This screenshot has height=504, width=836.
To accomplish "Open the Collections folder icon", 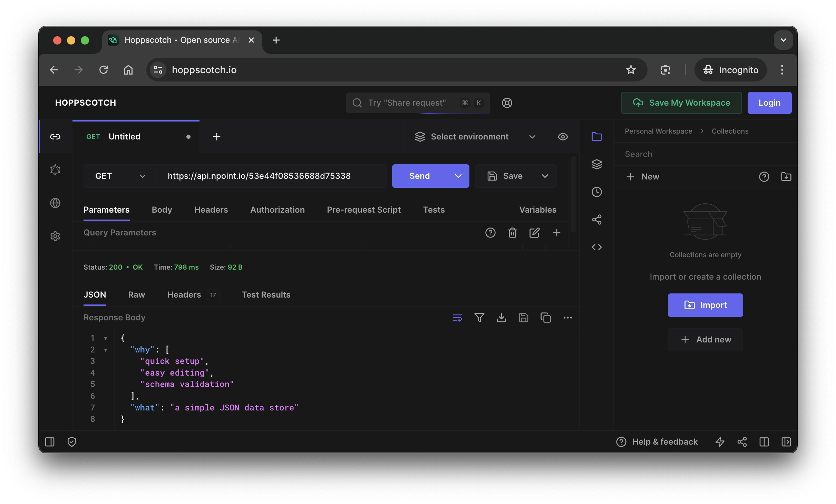I will (597, 137).
